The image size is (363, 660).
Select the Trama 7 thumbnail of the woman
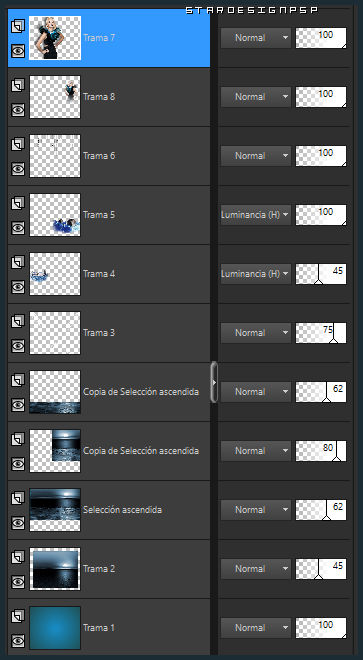click(55, 38)
